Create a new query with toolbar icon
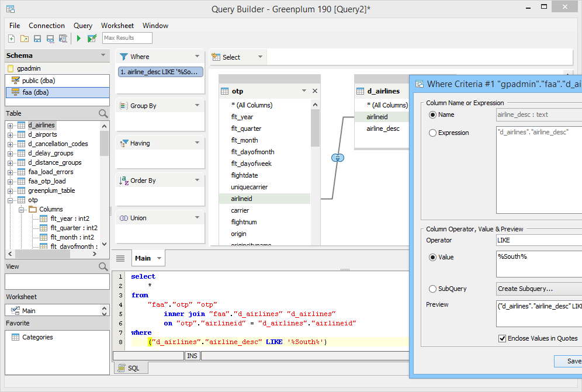The width and height of the screenshot is (582, 392). pos(12,38)
